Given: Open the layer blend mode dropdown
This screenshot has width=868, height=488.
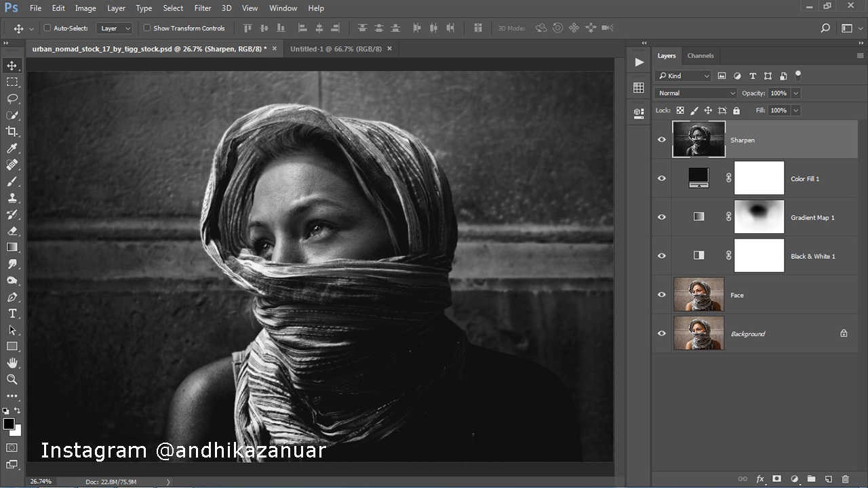Looking at the screenshot, I should (695, 92).
